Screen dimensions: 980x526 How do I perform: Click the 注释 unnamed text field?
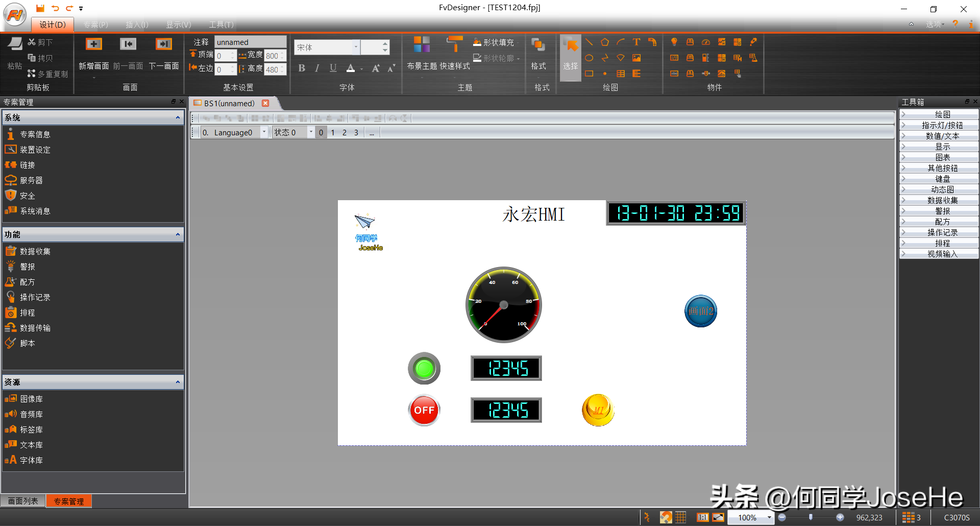[250, 42]
